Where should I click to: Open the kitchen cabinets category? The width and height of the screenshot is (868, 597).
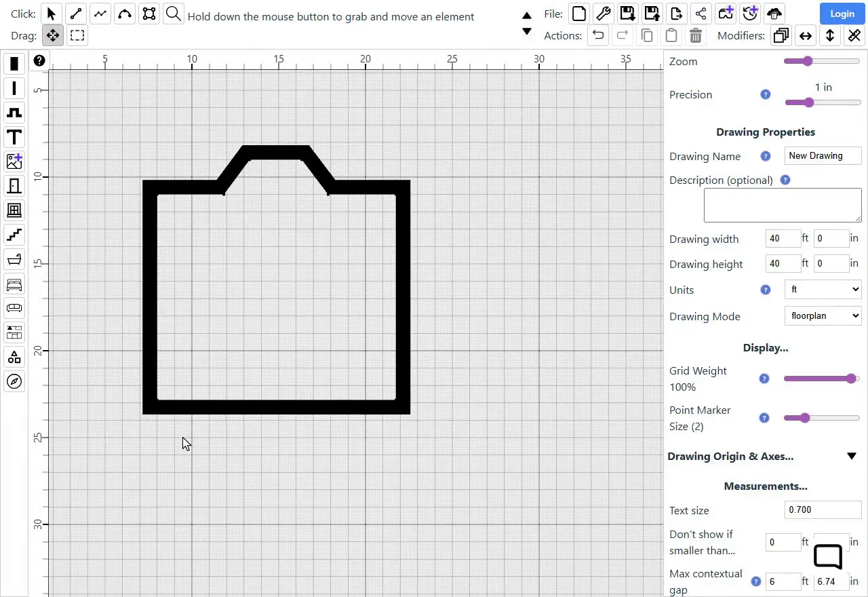(14, 332)
